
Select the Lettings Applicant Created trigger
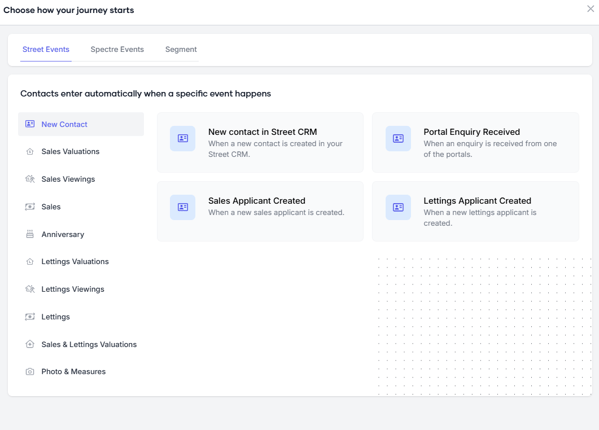pyautogui.click(x=476, y=211)
